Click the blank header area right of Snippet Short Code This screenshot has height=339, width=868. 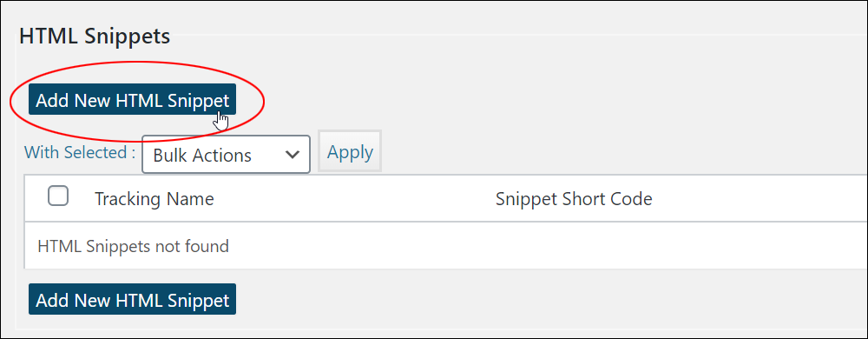click(x=759, y=199)
